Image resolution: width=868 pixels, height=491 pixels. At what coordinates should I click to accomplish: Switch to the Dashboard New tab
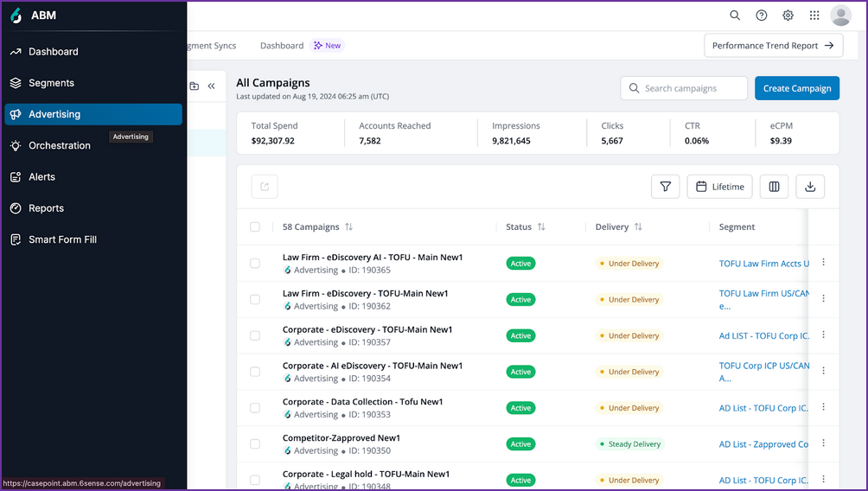pos(302,46)
